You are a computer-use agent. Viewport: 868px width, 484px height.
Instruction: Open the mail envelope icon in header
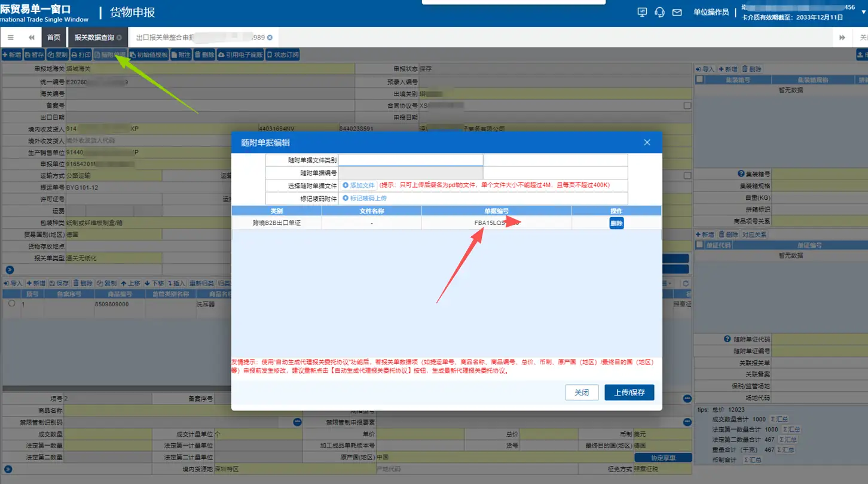(677, 12)
